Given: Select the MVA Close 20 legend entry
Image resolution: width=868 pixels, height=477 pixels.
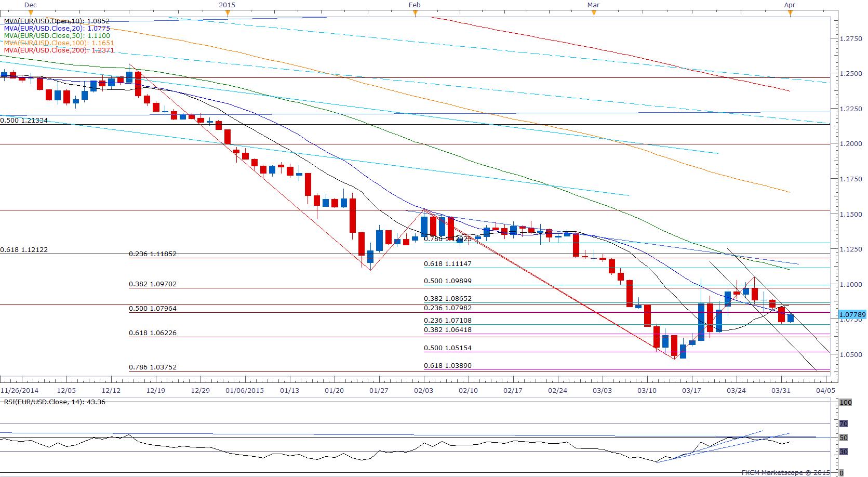Looking at the screenshot, I should click(x=57, y=29).
